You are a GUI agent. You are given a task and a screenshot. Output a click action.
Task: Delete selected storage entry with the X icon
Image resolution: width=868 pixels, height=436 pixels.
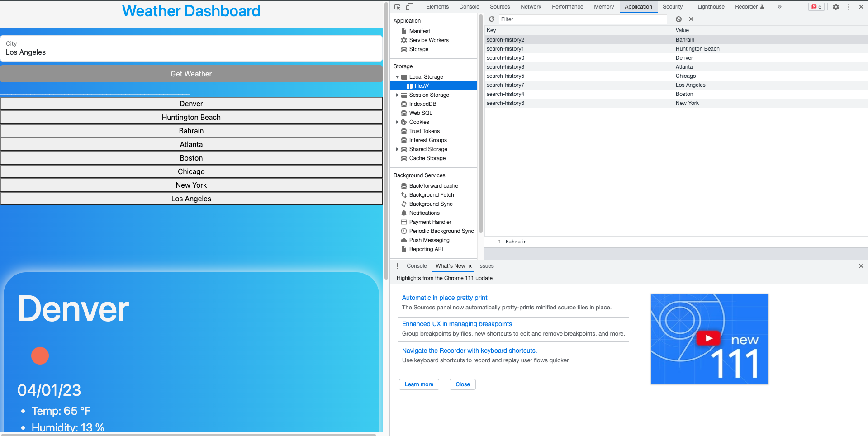point(691,19)
